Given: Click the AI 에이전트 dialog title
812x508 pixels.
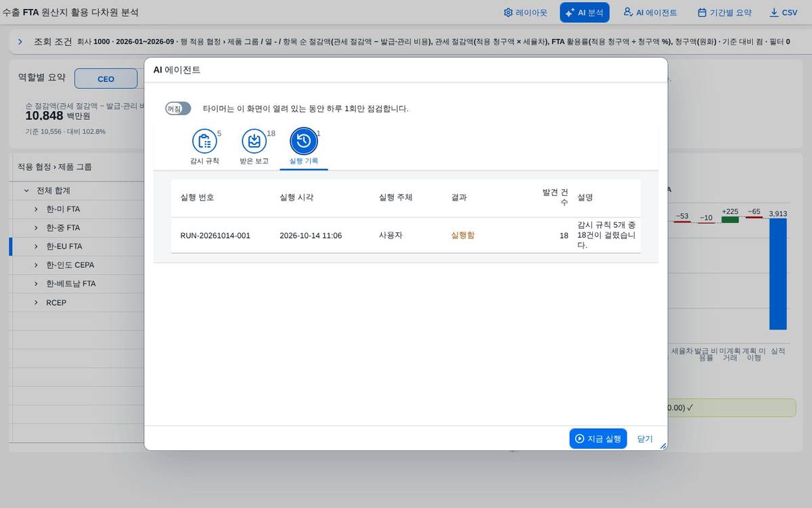Looking at the screenshot, I should click(x=177, y=70).
